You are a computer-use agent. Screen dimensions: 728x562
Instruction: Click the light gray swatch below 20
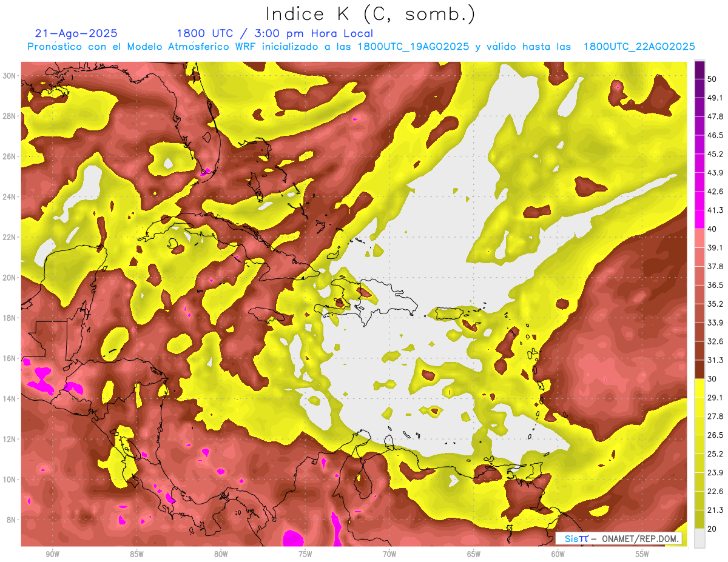[x=699, y=538]
